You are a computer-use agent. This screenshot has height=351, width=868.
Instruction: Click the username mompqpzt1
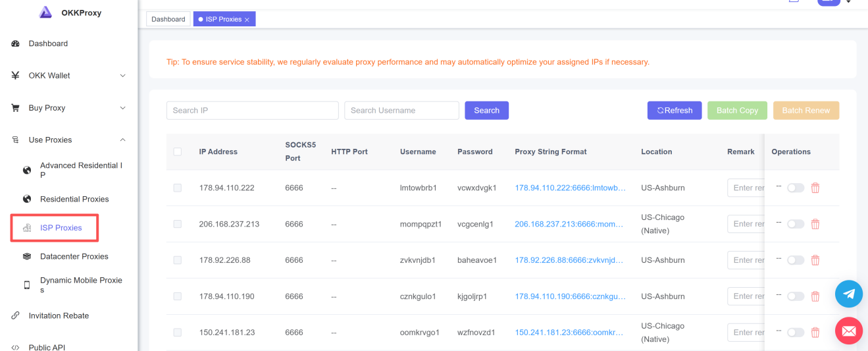(x=421, y=224)
